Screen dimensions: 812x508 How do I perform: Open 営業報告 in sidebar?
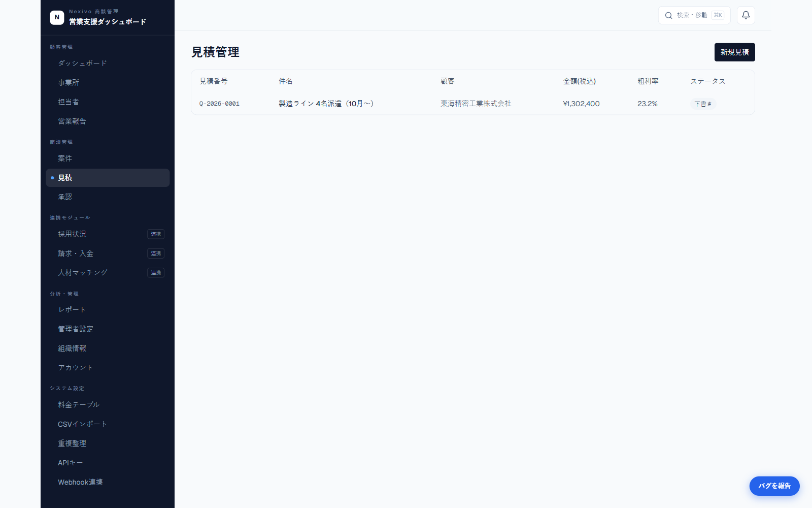point(108,121)
